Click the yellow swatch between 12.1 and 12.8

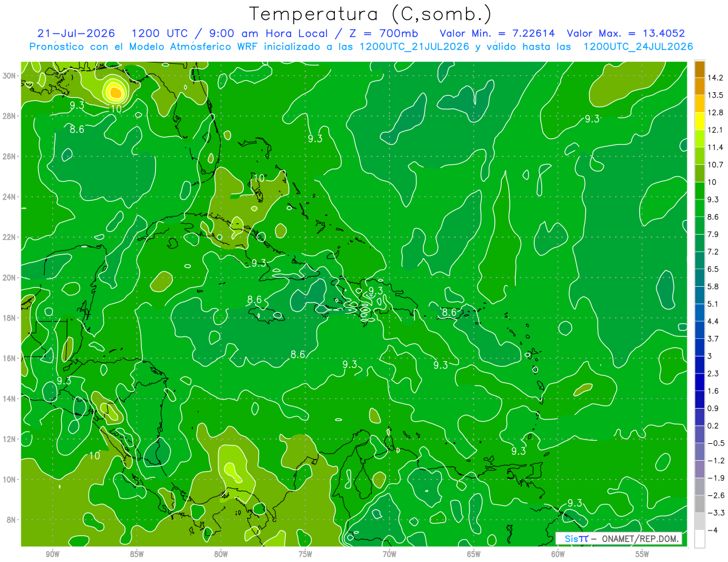(699, 121)
